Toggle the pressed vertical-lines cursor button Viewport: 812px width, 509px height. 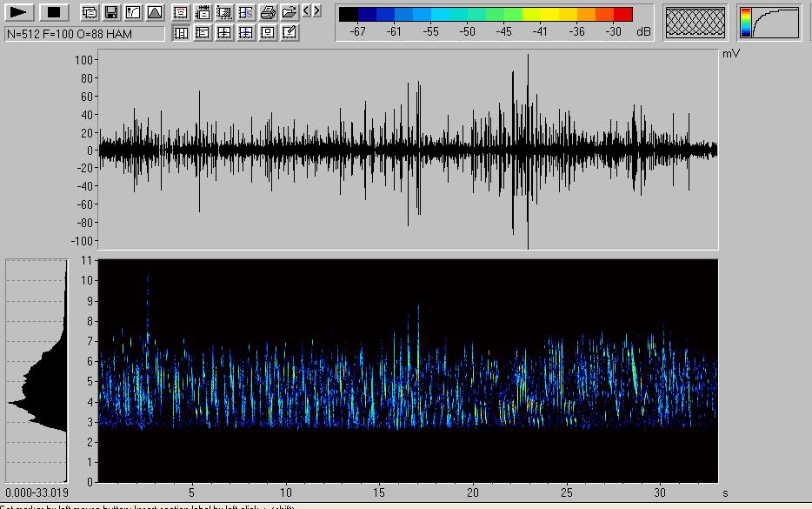181,33
